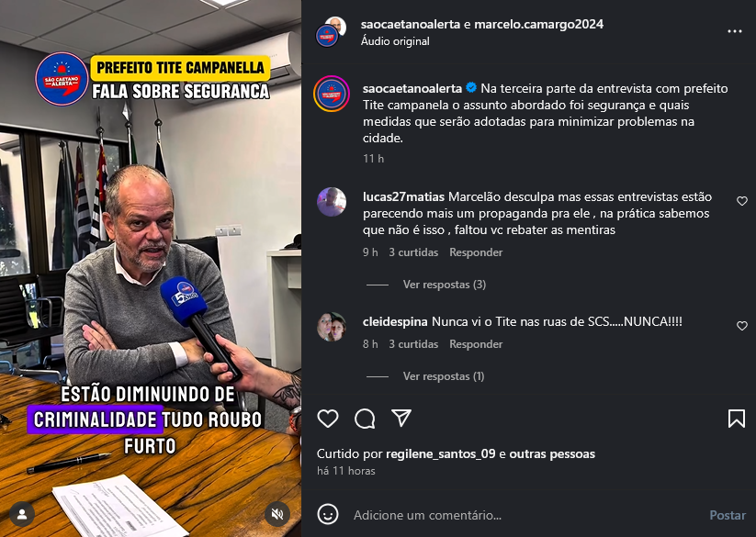756x537 pixels.
Task: Open comments via the speech bubble icon
Action: click(365, 419)
